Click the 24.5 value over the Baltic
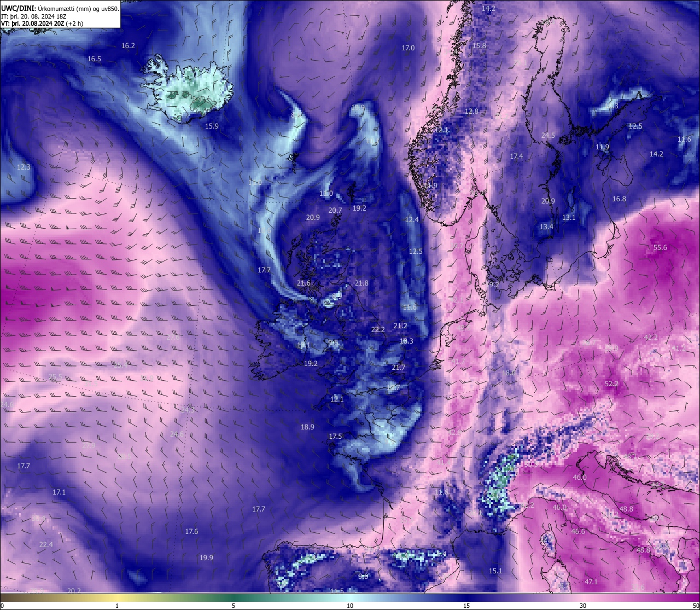The height and width of the screenshot is (610, 700). (x=548, y=136)
